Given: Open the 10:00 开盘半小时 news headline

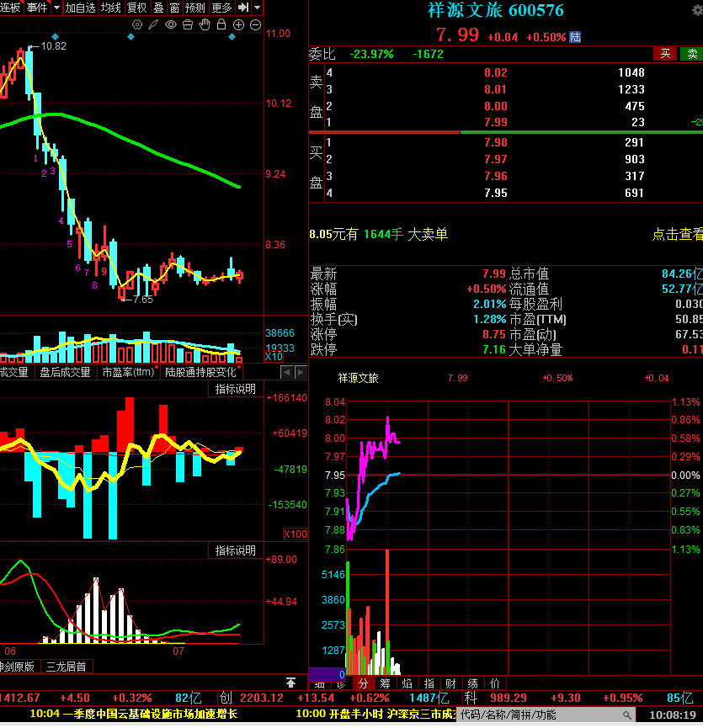Looking at the screenshot, I should [375, 714].
